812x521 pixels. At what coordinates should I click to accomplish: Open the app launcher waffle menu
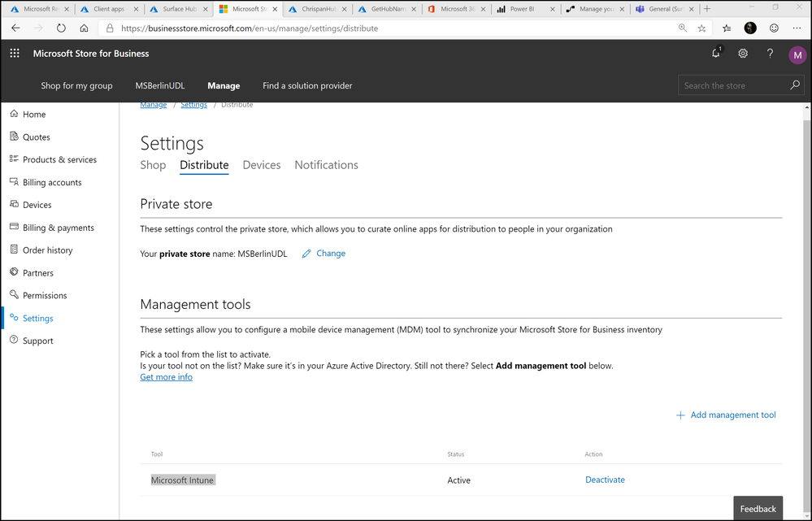coord(15,54)
